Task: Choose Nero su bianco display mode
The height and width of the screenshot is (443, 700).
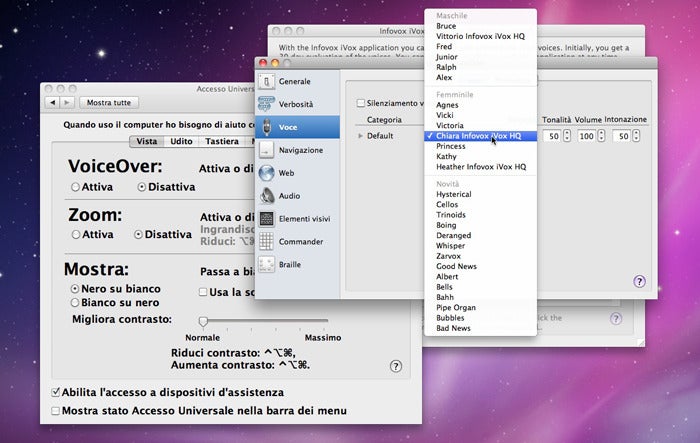Action: (x=75, y=289)
